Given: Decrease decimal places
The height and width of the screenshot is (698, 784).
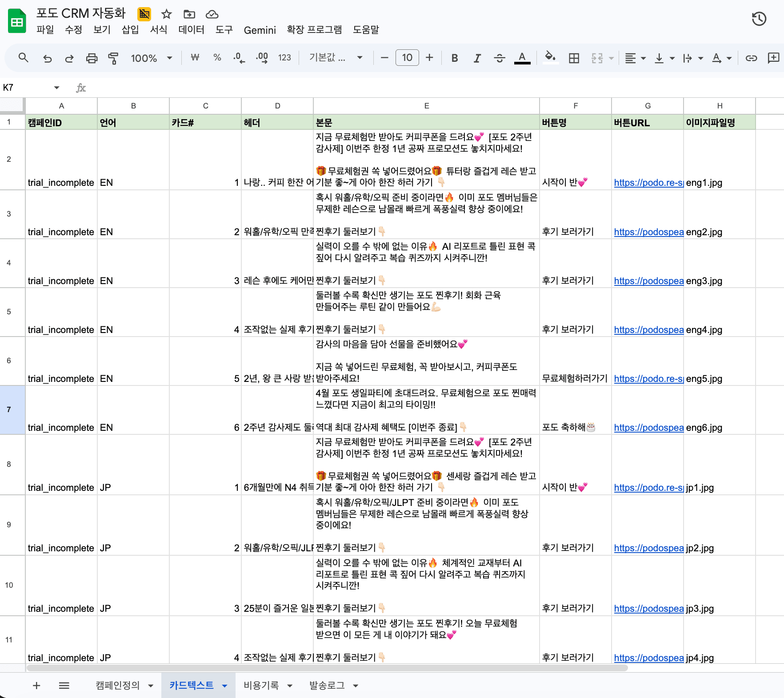Looking at the screenshot, I should coord(239,58).
